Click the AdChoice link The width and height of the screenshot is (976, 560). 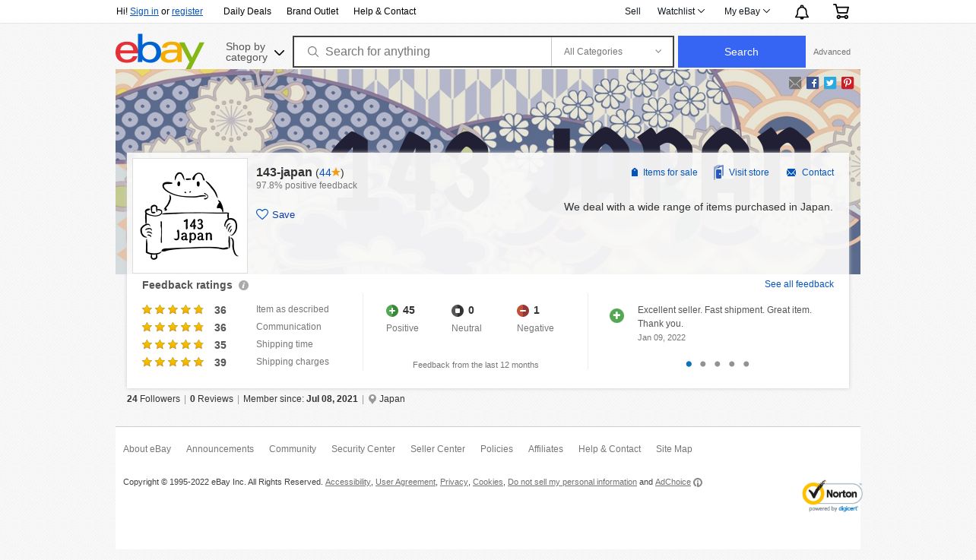click(673, 482)
